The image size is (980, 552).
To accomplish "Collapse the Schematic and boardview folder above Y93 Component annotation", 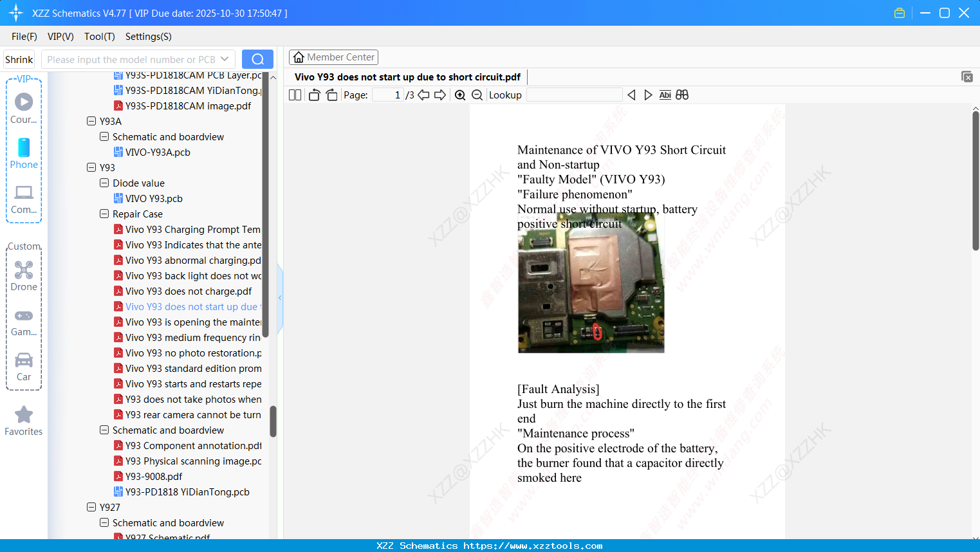I will [104, 430].
